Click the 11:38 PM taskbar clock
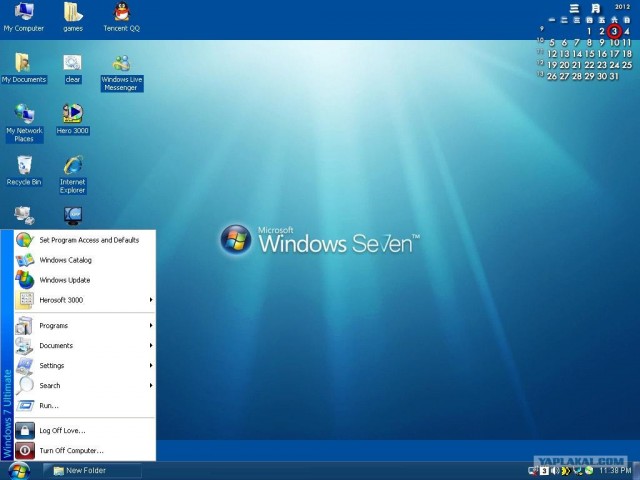 click(616, 471)
